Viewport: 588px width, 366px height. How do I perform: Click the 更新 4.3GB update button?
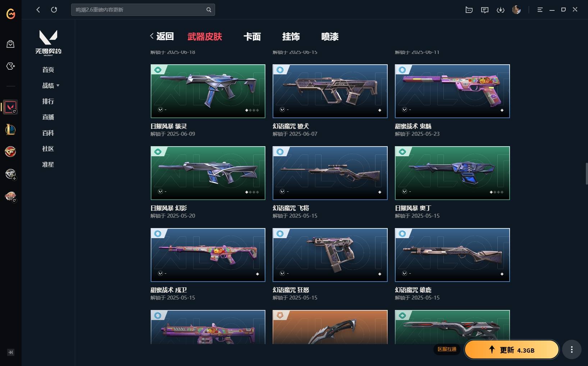point(512,350)
